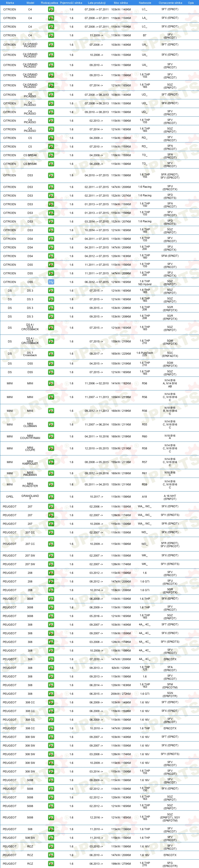Viewport: 199px width, 868px height.
Task: Click the Oznaczenie silnika column header
Action: [x=170, y=3]
